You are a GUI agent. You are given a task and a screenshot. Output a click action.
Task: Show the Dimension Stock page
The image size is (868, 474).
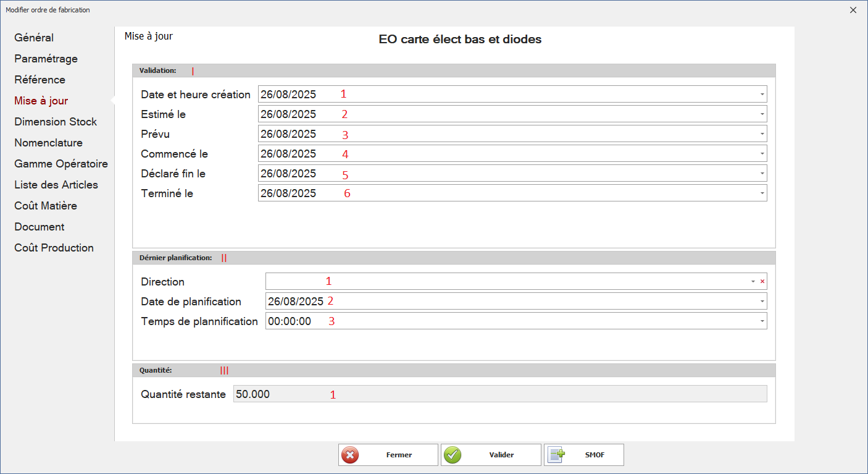coord(56,122)
